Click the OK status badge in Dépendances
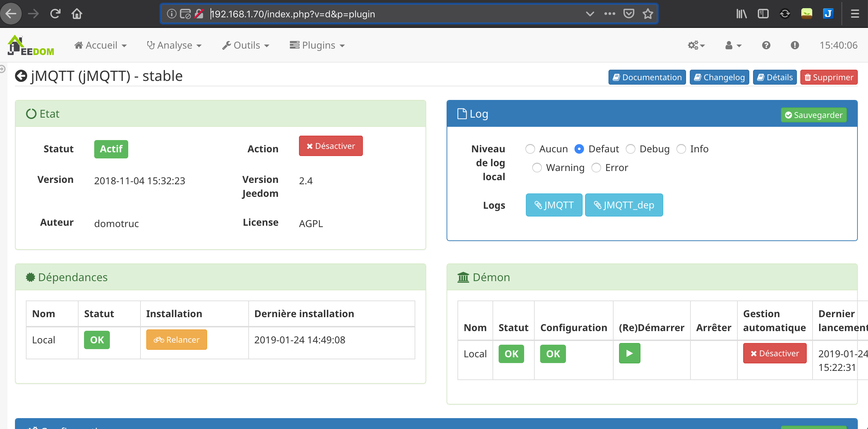Image resolution: width=868 pixels, height=429 pixels. [x=97, y=340]
